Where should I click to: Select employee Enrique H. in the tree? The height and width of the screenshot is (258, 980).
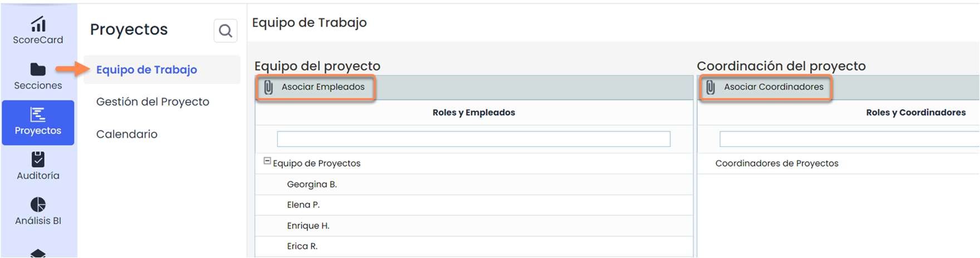click(x=308, y=226)
